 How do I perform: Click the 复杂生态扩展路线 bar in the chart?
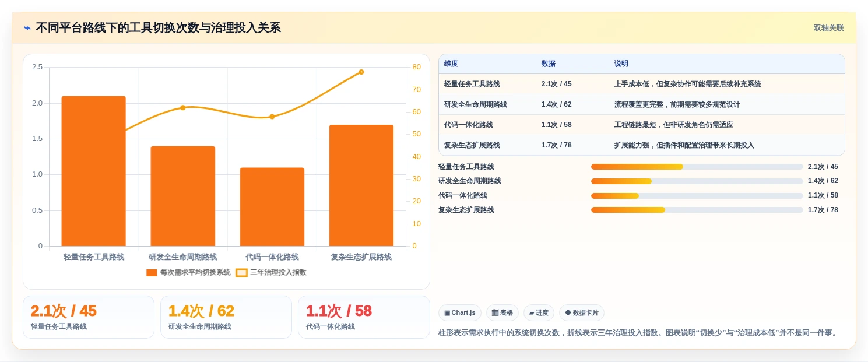point(361,185)
